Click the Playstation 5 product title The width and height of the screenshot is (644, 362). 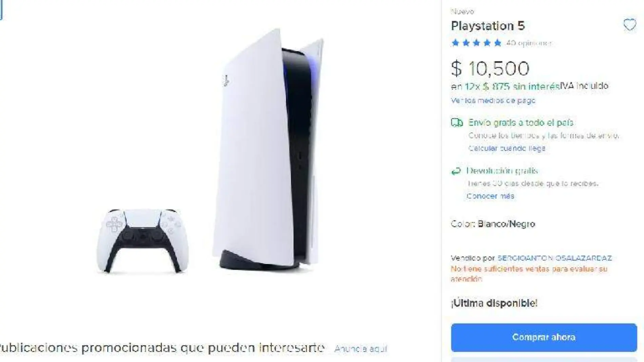(488, 26)
